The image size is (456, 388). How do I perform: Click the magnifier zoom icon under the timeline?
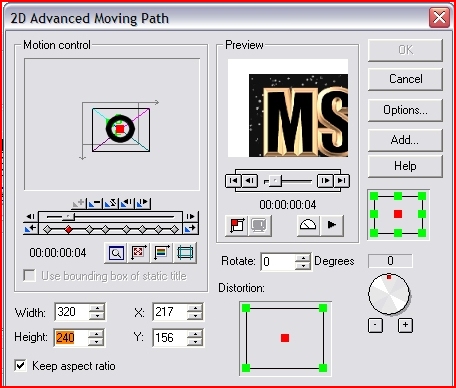pyautogui.click(x=116, y=253)
